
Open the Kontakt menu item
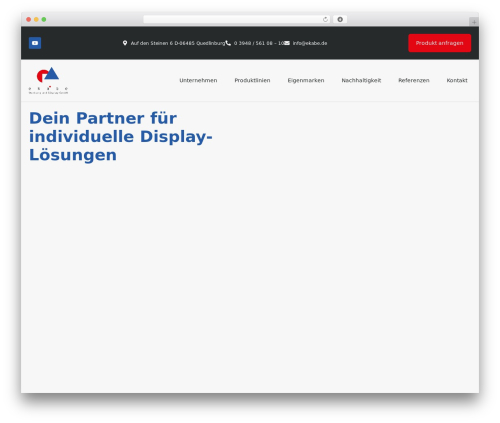click(x=457, y=80)
